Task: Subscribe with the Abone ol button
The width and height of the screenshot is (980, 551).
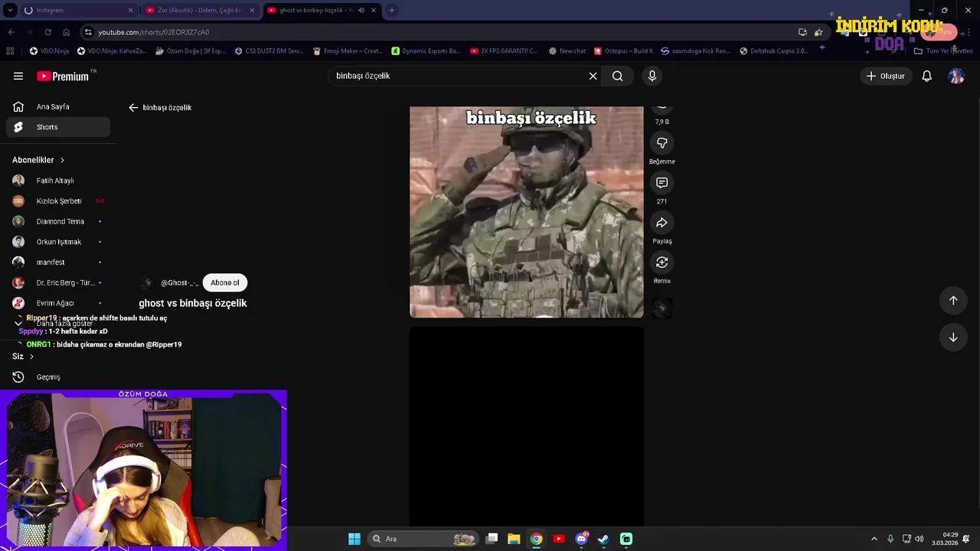Action: click(x=225, y=282)
